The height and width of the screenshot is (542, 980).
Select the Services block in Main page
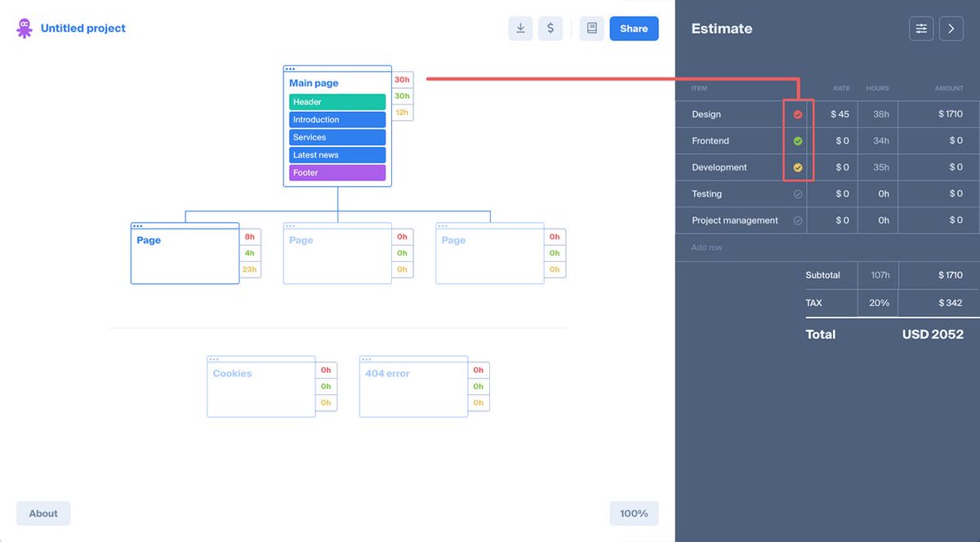pos(337,137)
